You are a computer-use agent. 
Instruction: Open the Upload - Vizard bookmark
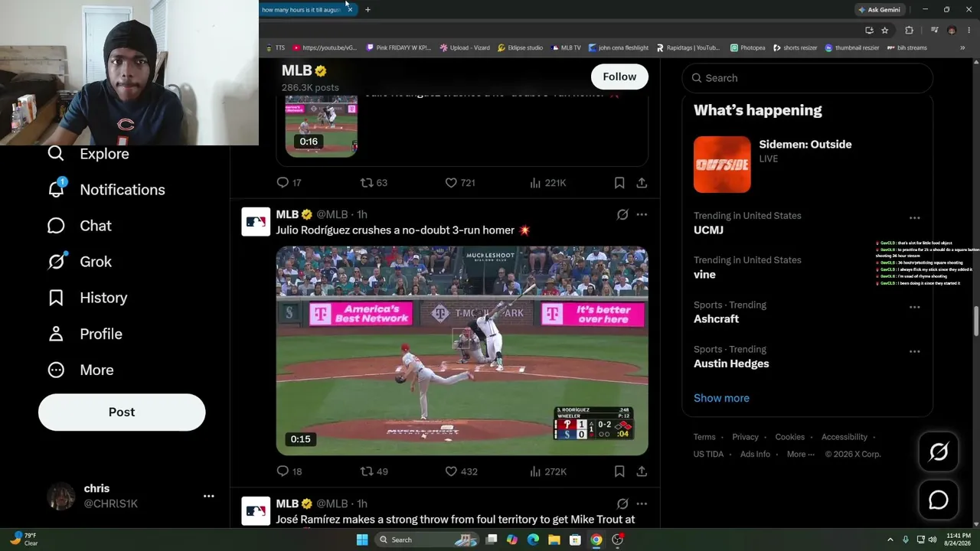pyautogui.click(x=465, y=47)
